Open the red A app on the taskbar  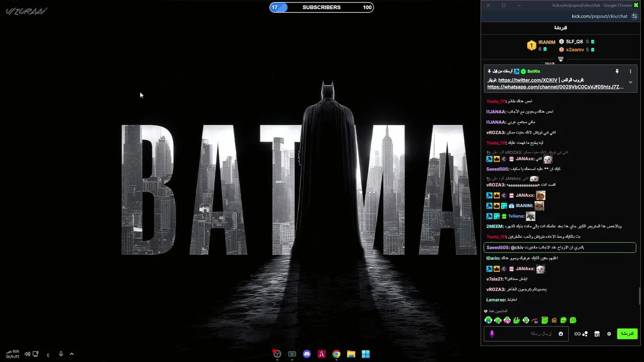pos(321,354)
